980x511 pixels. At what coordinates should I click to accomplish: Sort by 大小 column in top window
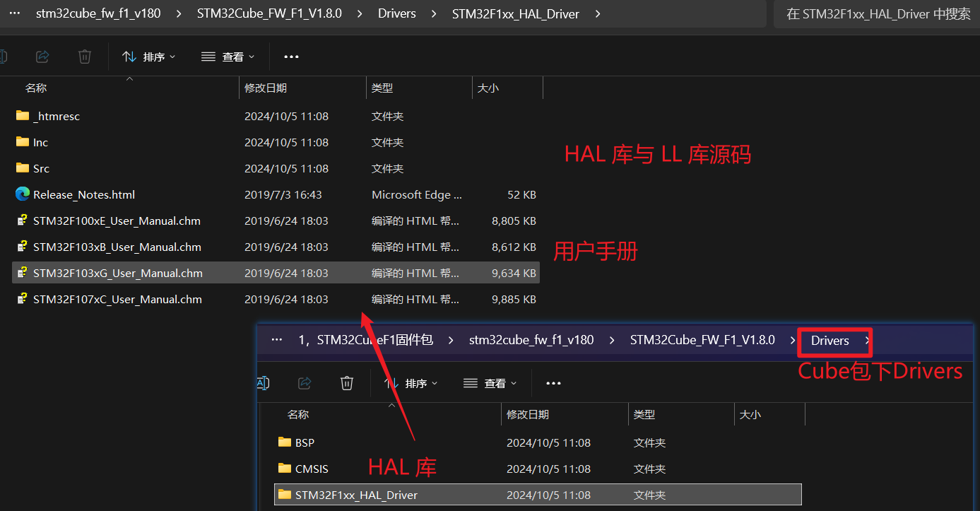click(x=488, y=88)
